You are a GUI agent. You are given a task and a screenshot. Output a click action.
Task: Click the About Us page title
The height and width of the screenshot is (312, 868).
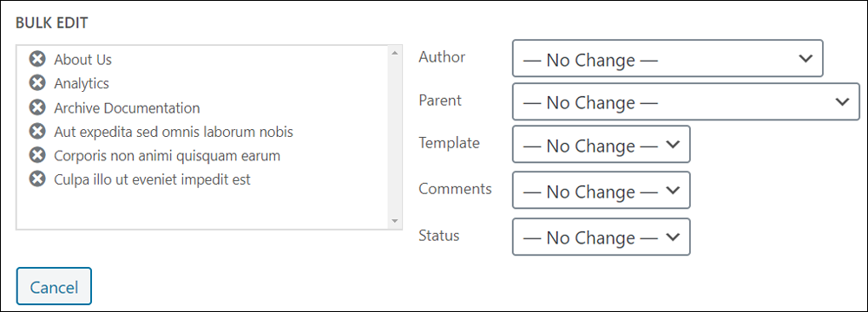pyautogui.click(x=83, y=59)
